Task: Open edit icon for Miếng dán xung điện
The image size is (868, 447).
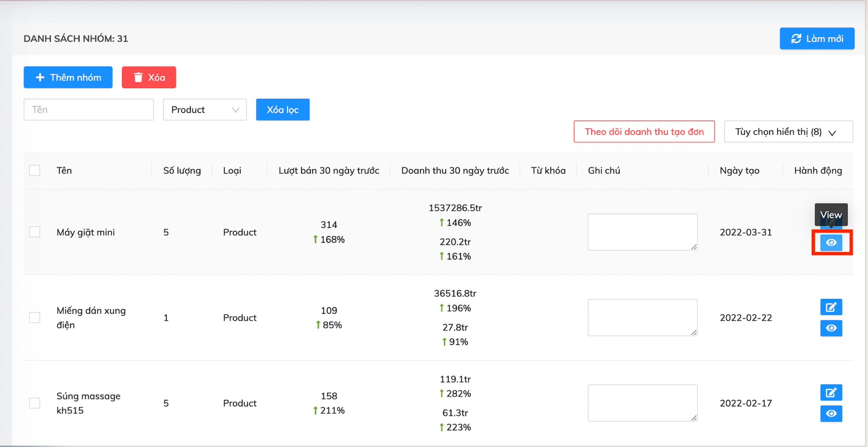Action: pyautogui.click(x=831, y=307)
